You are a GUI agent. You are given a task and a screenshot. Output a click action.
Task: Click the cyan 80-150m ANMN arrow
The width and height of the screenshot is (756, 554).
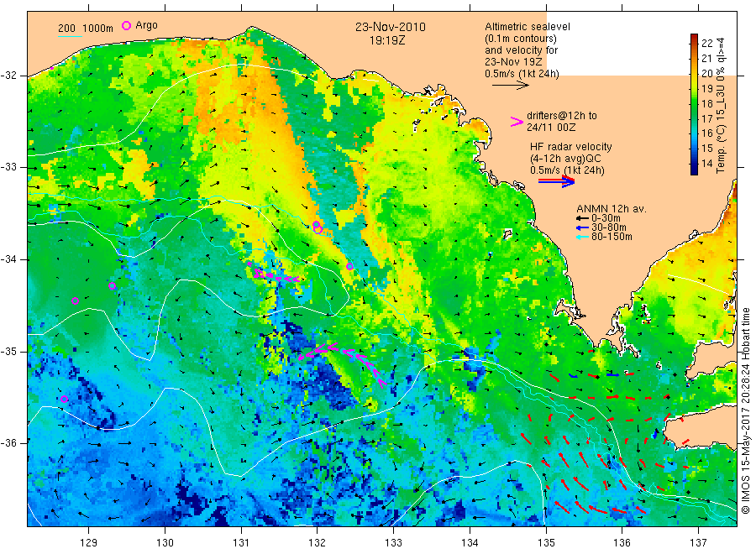(x=582, y=237)
